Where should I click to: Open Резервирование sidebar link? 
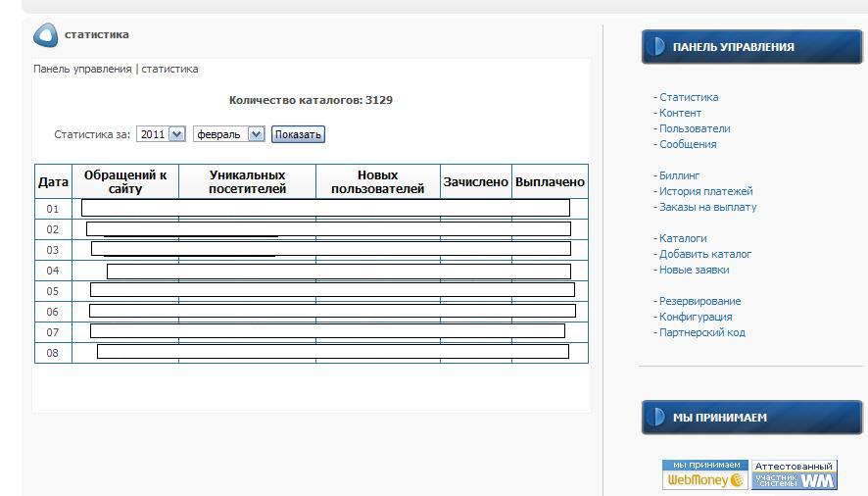point(699,301)
